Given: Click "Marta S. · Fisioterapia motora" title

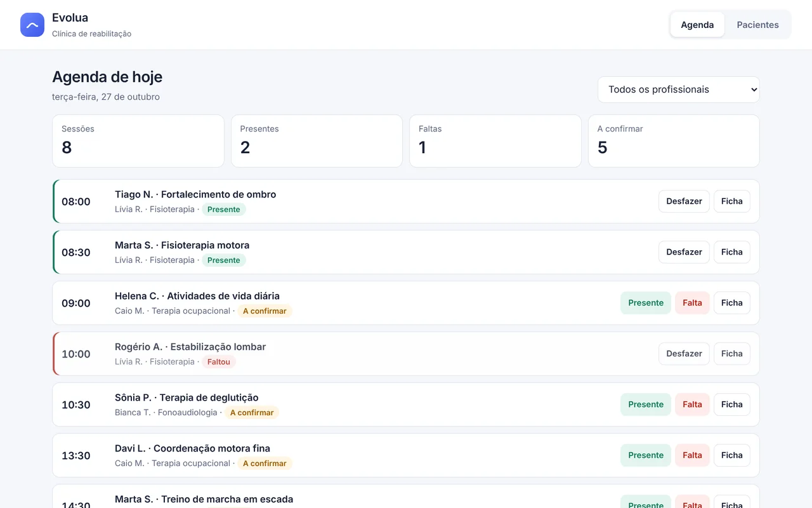Looking at the screenshot, I should click(x=182, y=245).
